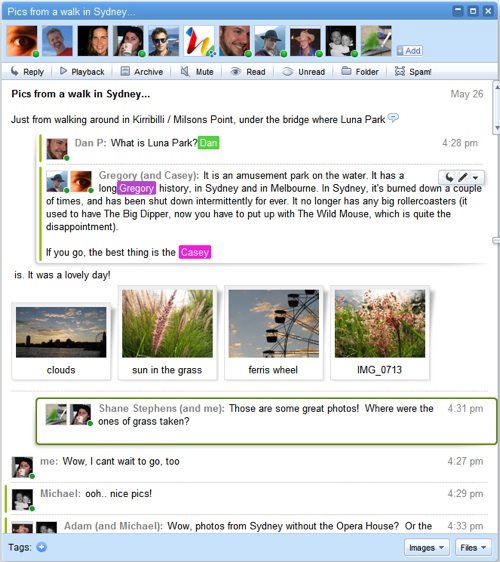This screenshot has height=562, width=500.
Task: Start Playback of the wave
Action: pos(82,72)
